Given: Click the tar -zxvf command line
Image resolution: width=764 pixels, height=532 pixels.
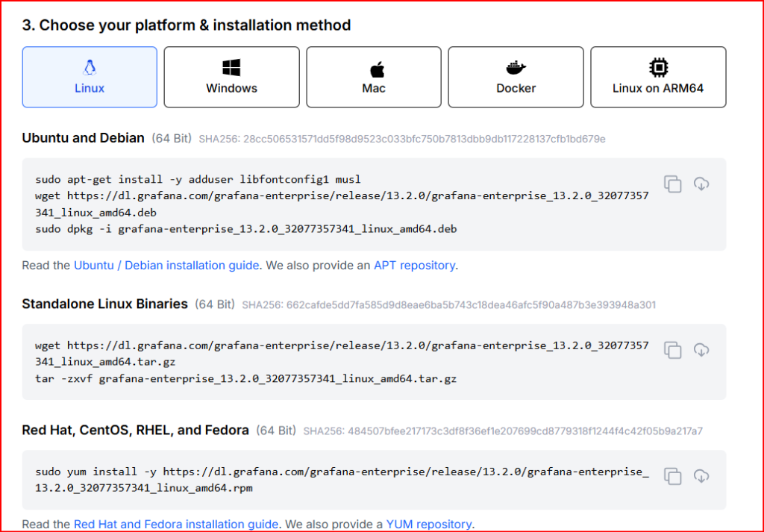Looking at the screenshot, I should [x=246, y=378].
